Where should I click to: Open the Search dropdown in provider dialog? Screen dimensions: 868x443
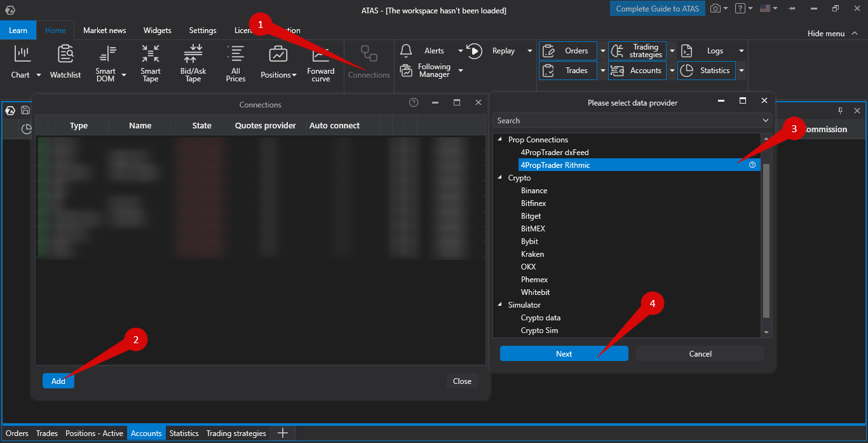click(x=765, y=121)
